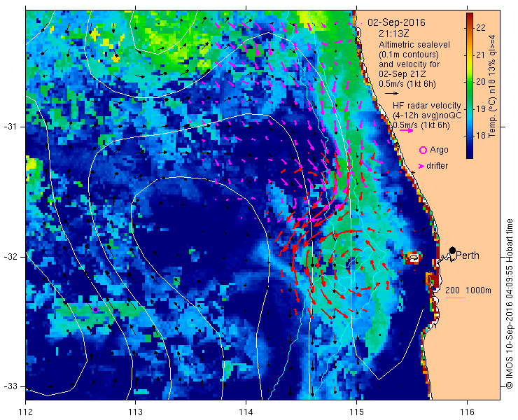Click the 114 longitude axis label
518x420 pixels.
point(246,412)
